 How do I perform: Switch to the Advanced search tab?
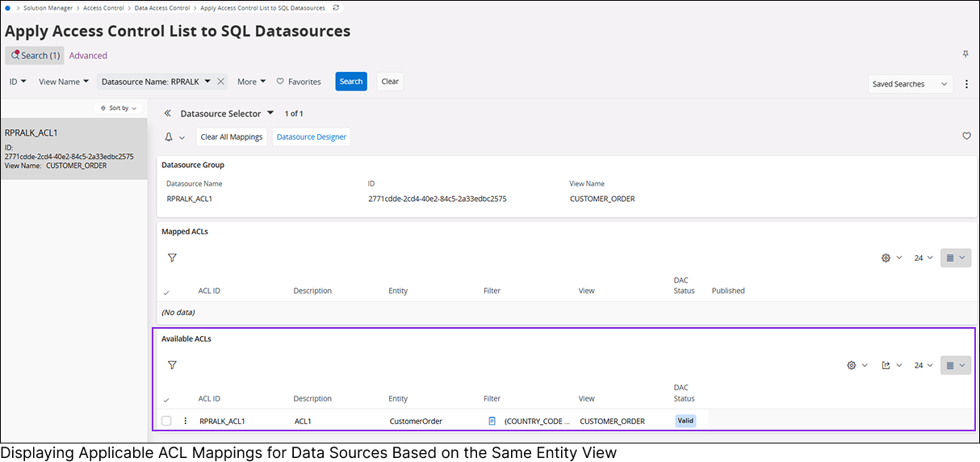88,56
